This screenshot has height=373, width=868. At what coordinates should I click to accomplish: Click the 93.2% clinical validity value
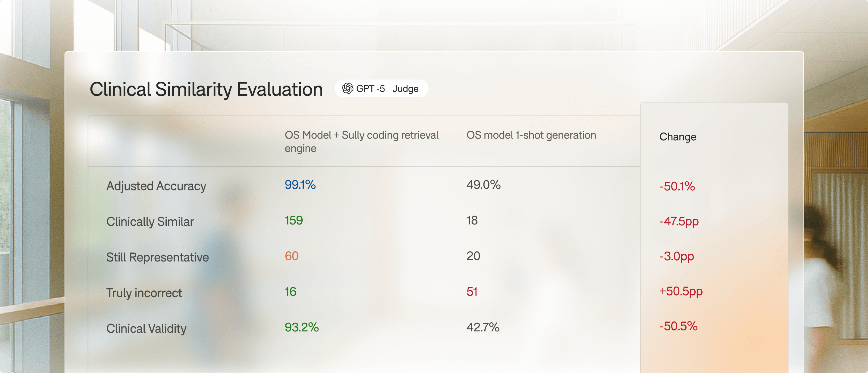[301, 327]
